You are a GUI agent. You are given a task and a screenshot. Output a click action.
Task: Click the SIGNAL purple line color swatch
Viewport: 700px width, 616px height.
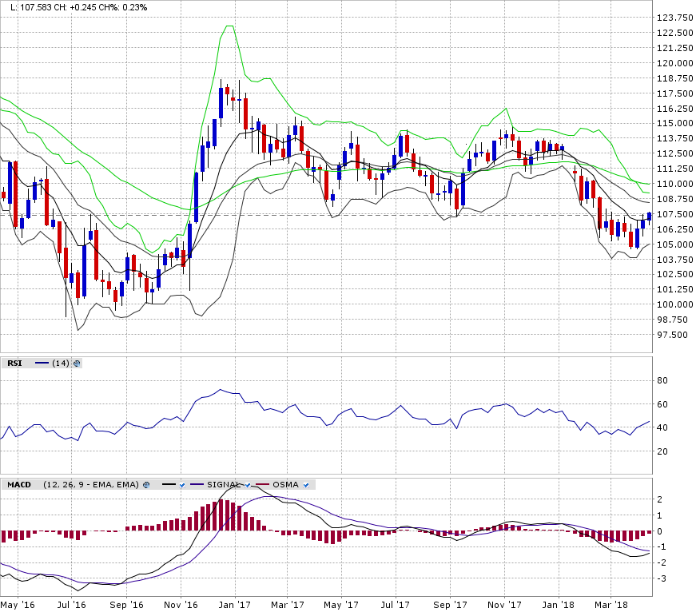point(197,485)
